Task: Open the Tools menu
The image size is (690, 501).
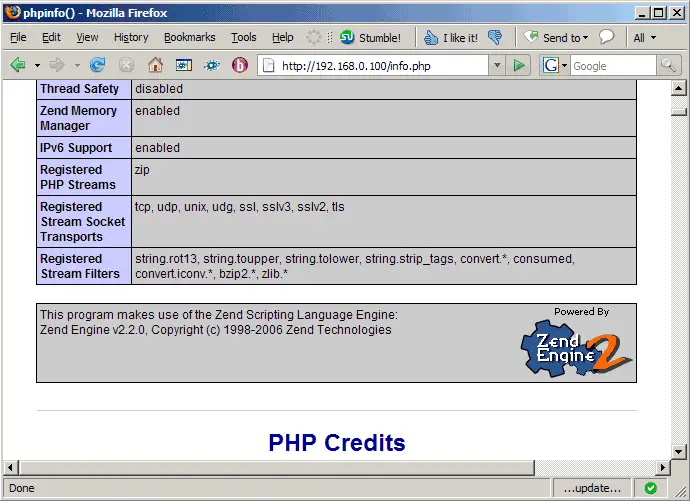Action: (x=244, y=38)
